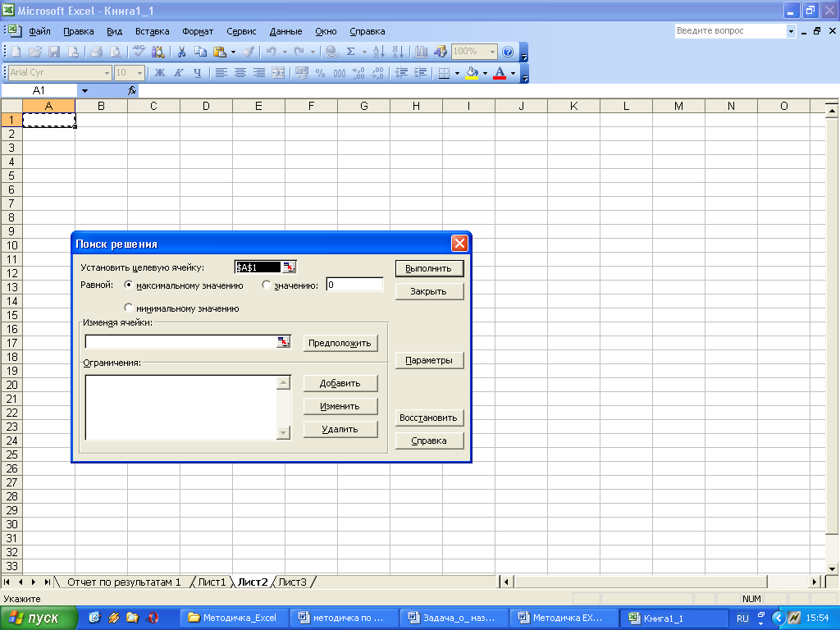Open the Правка menu
This screenshot has height=630, width=840.
(x=78, y=31)
